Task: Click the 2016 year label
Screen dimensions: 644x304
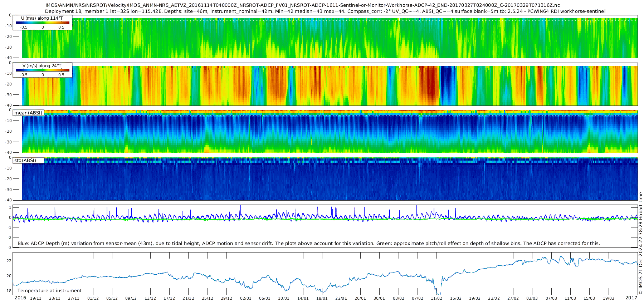Action: coord(20,298)
